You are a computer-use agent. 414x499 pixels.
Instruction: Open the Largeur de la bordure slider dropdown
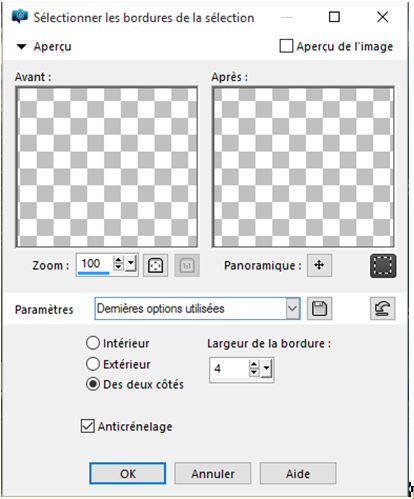[x=267, y=368]
